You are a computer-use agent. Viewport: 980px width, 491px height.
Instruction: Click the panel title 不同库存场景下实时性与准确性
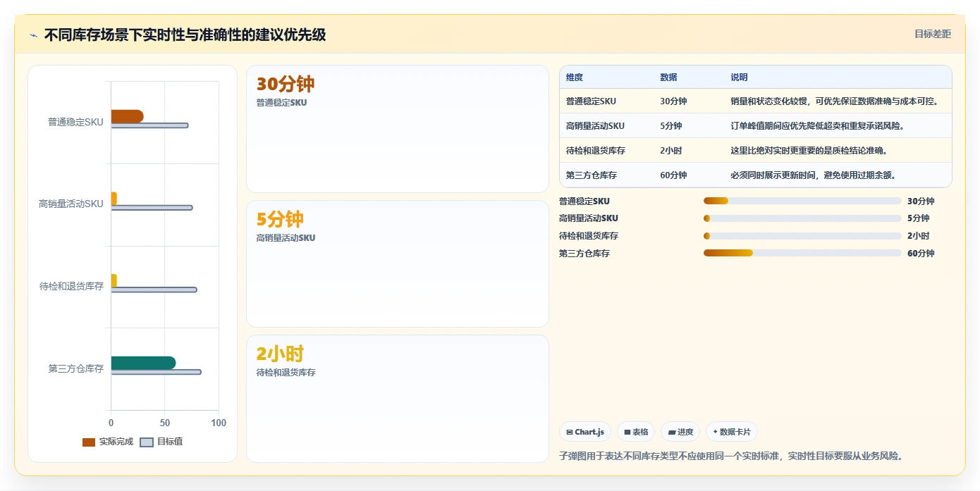(x=185, y=35)
